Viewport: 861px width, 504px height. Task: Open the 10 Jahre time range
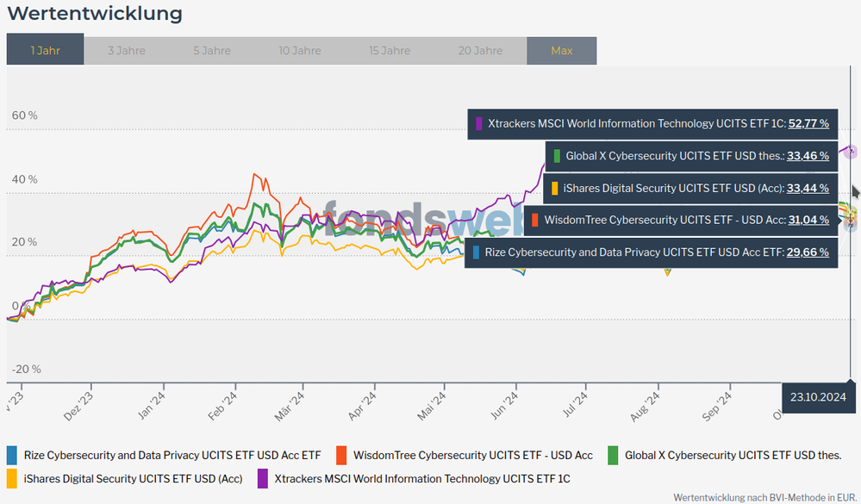(x=300, y=50)
